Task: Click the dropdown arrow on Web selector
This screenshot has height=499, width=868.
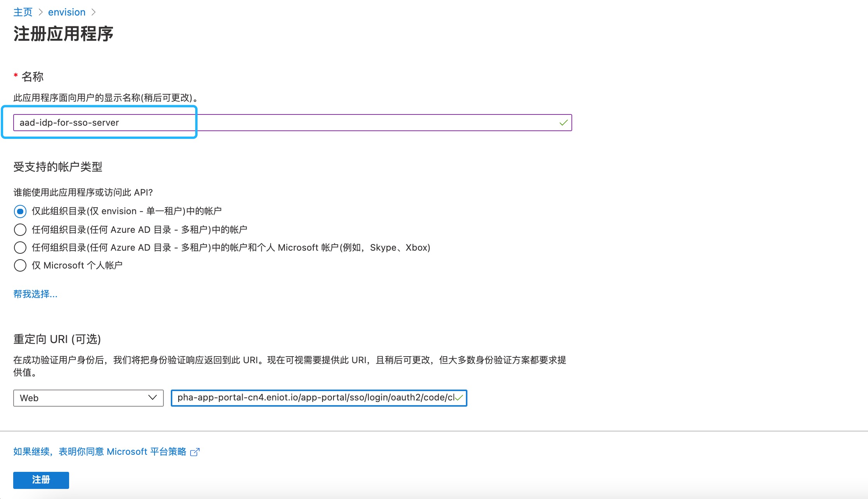Action: point(152,398)
